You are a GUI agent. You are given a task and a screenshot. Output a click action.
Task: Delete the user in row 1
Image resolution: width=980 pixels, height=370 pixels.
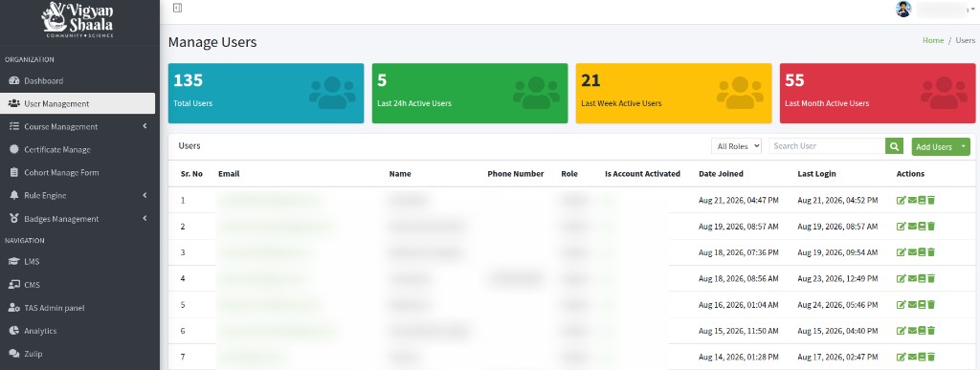pyautogui.click(x=931, y=200)
